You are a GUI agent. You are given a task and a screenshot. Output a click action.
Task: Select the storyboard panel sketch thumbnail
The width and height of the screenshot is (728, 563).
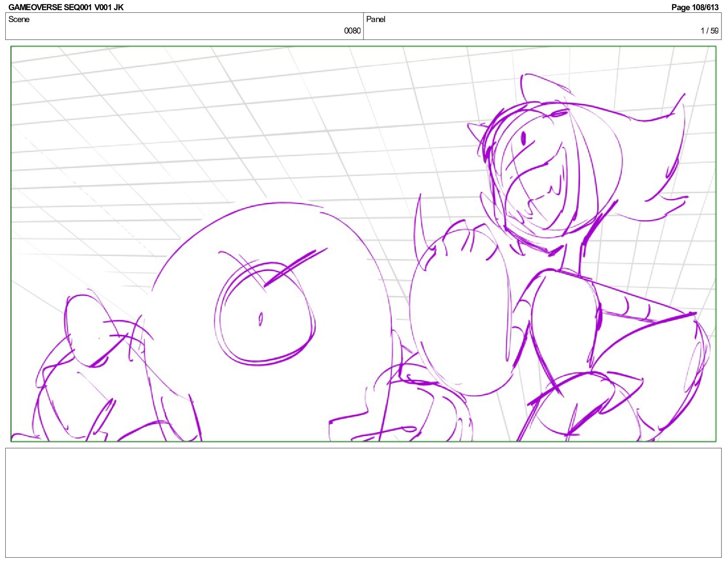(x=363, y=244)
